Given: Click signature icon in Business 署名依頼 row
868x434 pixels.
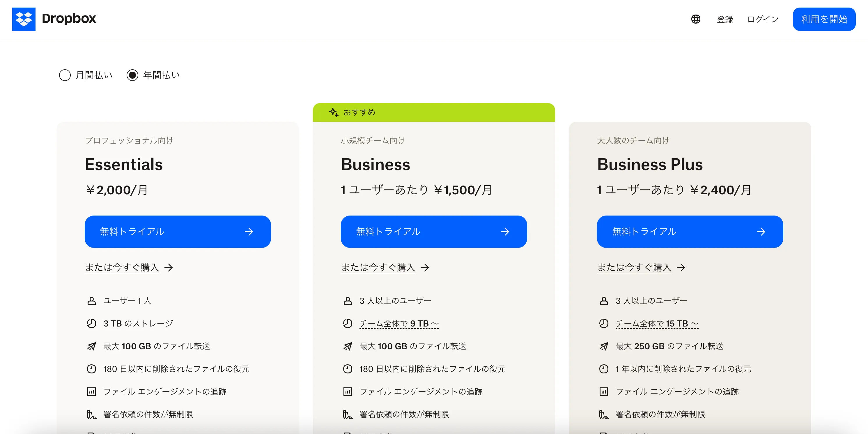Looking at the screenshot, I should pos(347,414).
